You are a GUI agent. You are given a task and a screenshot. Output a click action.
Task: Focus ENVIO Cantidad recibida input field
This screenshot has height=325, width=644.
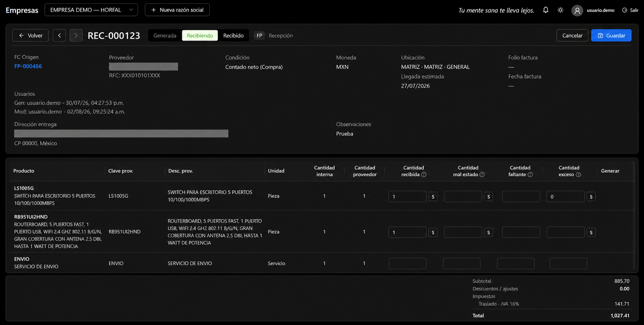pyautogui.click(x=408, y=263)
